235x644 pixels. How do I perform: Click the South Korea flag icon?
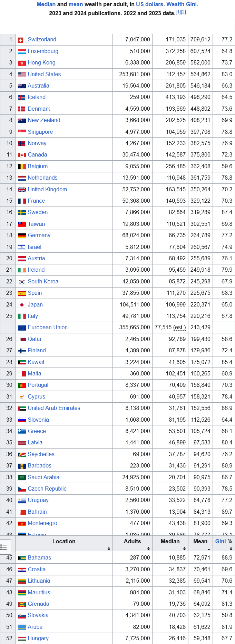pyautogui.click(x=22, y=282)
